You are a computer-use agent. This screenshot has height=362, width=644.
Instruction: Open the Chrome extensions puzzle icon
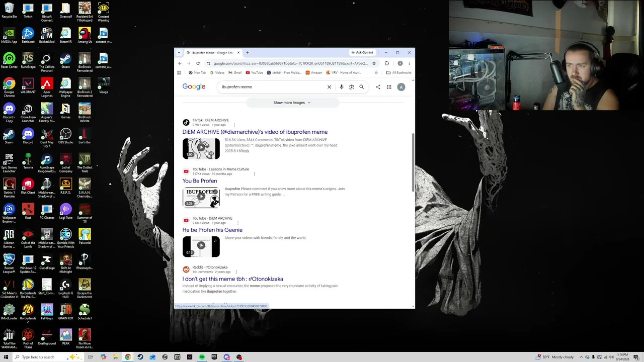(x=386, y=63)
